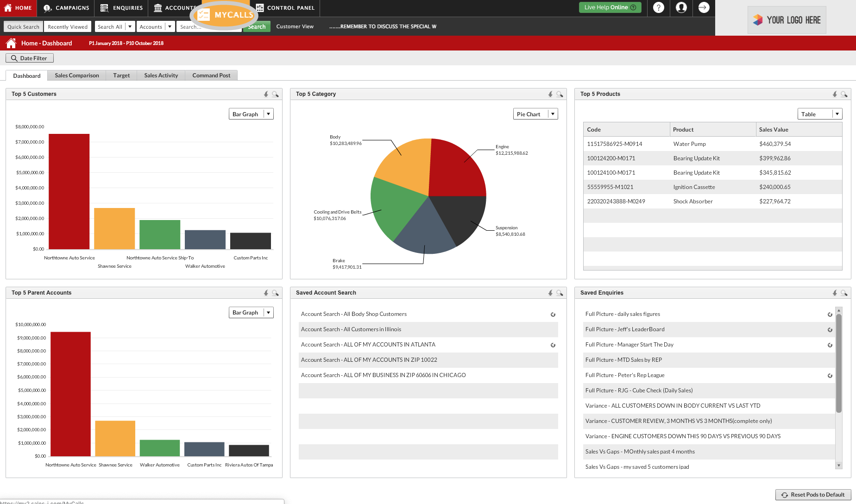Click the logout arrow icon
The height and width of the screenshot is (504, 856).
point(704,7)
